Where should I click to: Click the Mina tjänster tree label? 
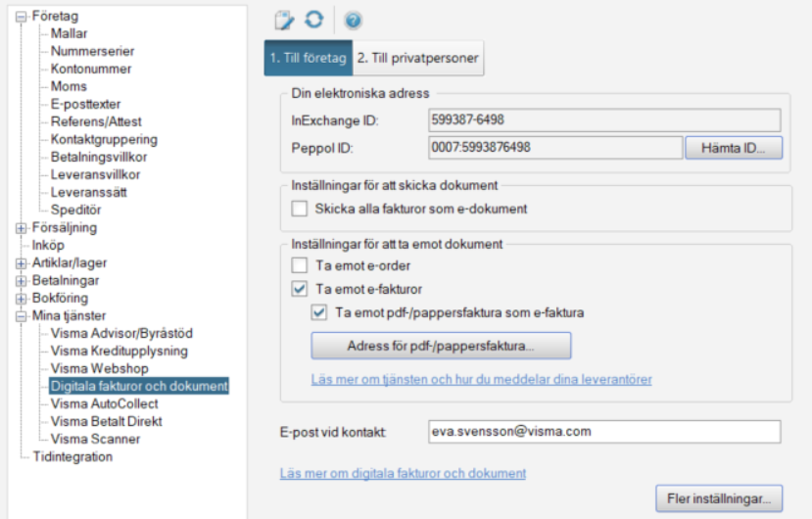pos(69,315)
